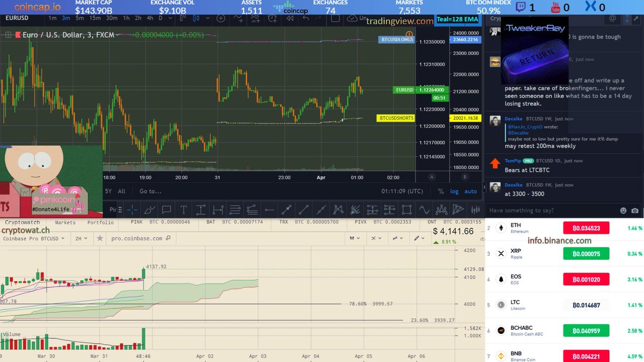Viewport: 644px width, 362px height.
Task: Select the plain trend line tool
Action: point(303,209)
